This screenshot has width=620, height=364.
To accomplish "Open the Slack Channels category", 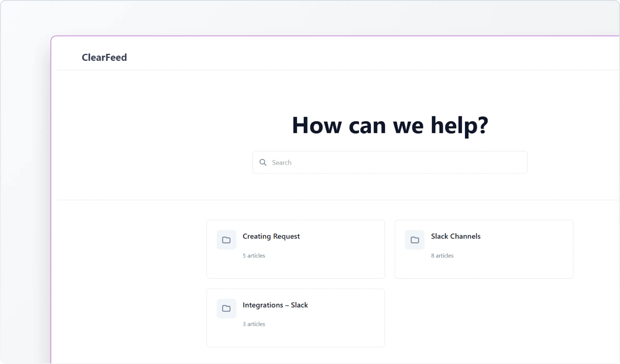I will pos(484,249).
